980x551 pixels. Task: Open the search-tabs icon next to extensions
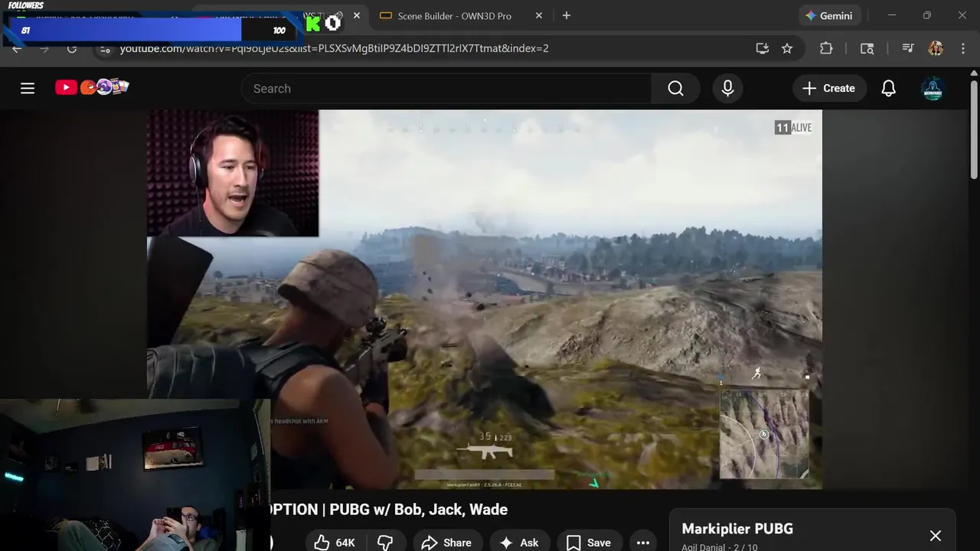(867, 48)
